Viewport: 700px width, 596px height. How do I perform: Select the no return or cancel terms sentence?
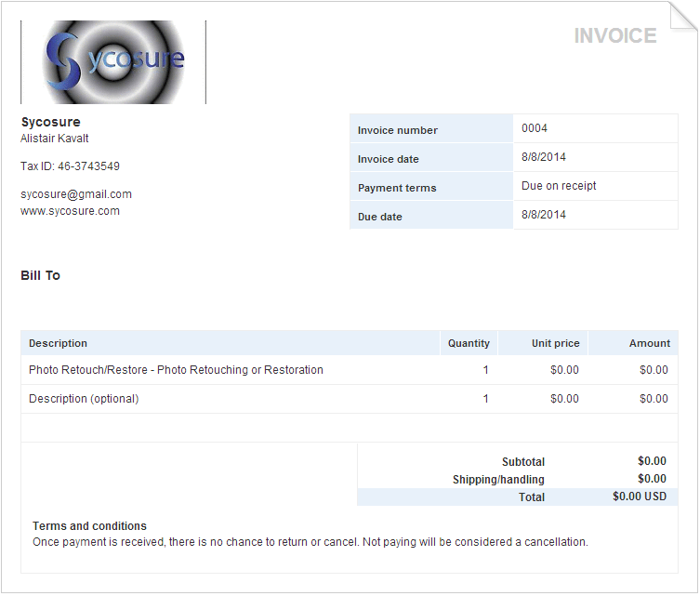[x=310, y=542]
